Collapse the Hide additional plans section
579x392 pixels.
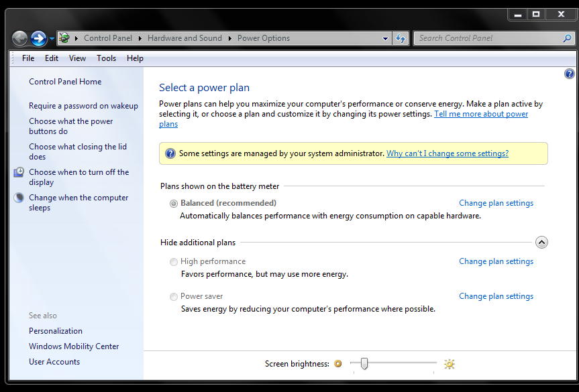541,242
